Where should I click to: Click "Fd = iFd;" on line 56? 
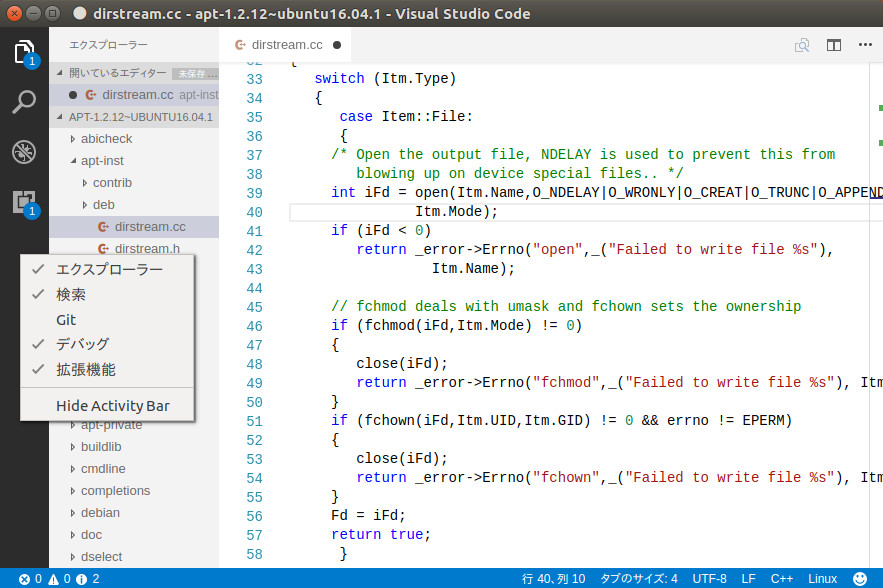368,515
